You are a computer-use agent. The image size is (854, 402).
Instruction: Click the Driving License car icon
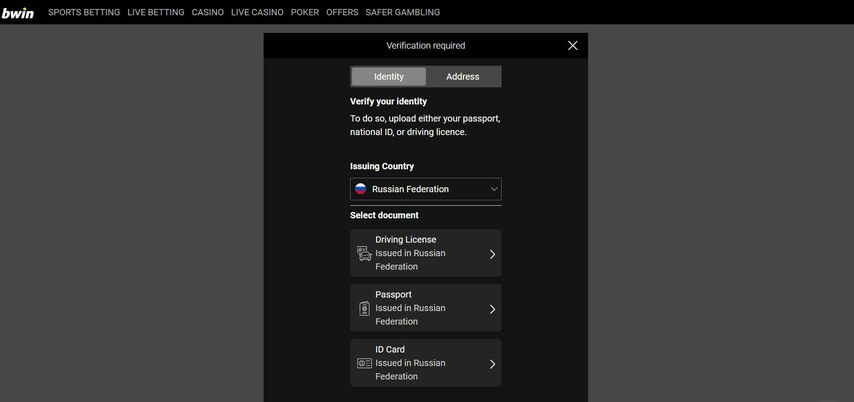(x=364, y=253)
